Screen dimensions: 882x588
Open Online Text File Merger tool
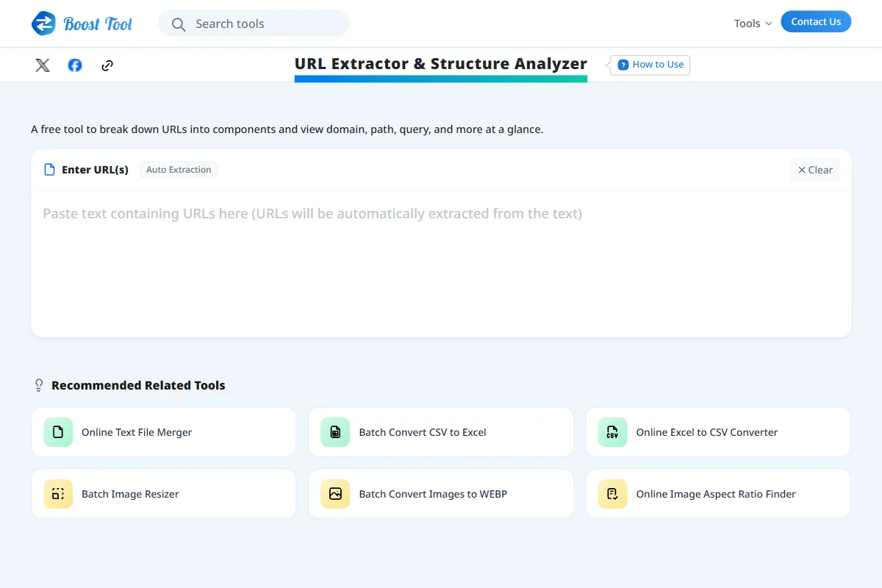tap(164, 432)
